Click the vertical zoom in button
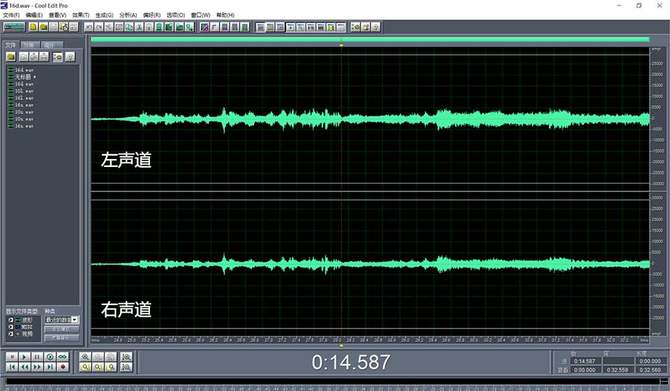 (126, 356)
